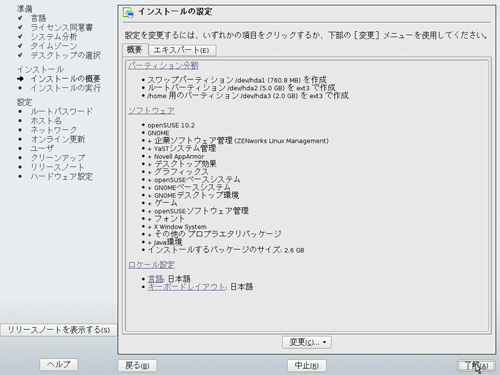Select the swap partition /dev/hda1 line
Screen dimensions: 500x375
point(237,80)
